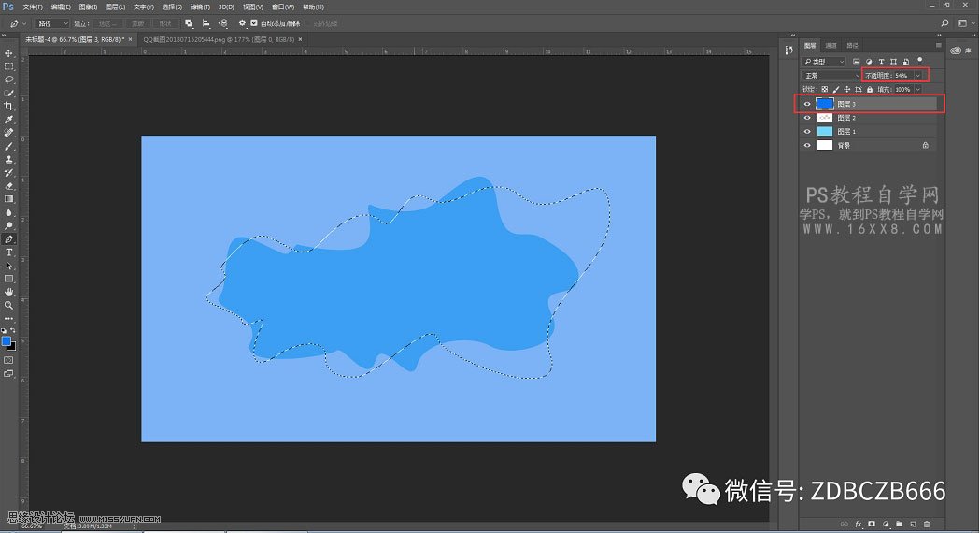Select the Crop tool in toolbar

click(8, 107)
